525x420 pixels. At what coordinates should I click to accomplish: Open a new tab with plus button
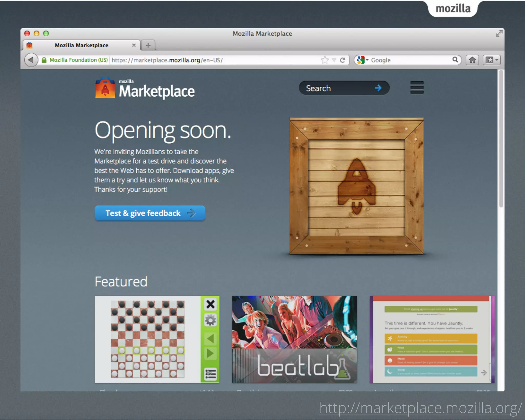tap(148, 45)
